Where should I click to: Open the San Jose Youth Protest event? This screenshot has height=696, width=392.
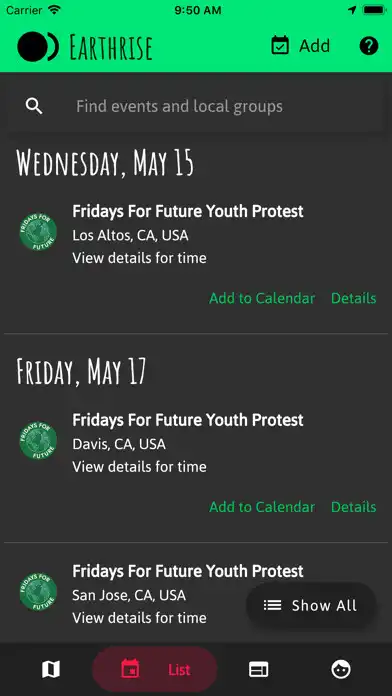pyautogui.click(x=188, y=571)
